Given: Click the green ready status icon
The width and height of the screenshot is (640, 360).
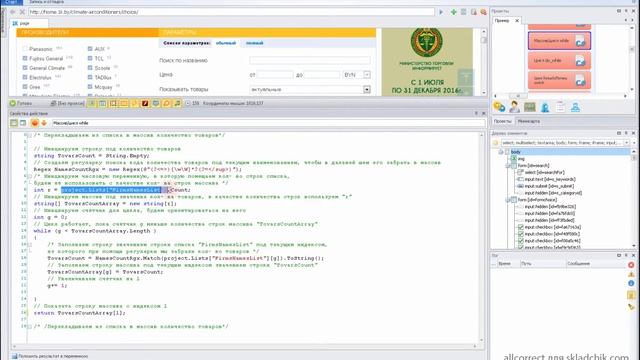Looking at the screenshot, I should pyautogui.click(x=13, y=104).
